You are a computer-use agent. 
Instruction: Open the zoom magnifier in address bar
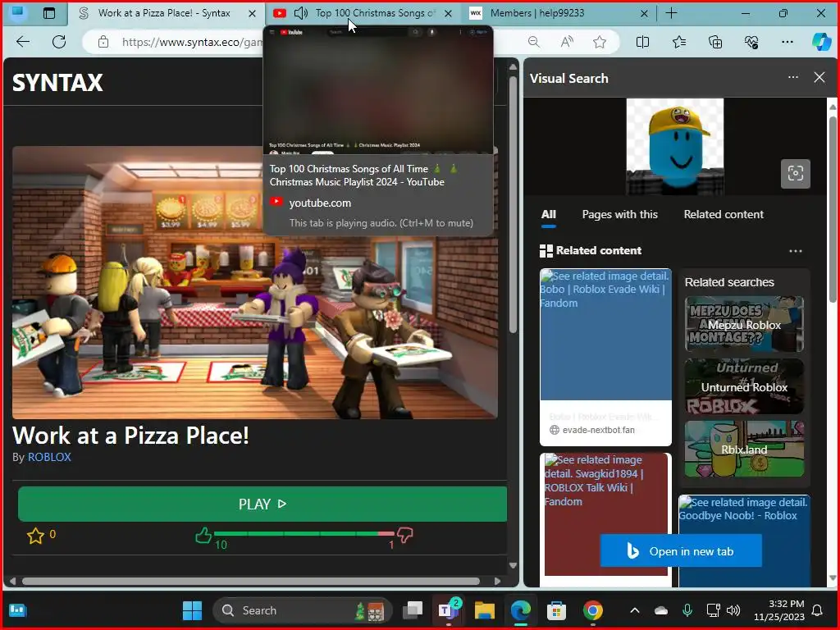click(x=533, y=42)
